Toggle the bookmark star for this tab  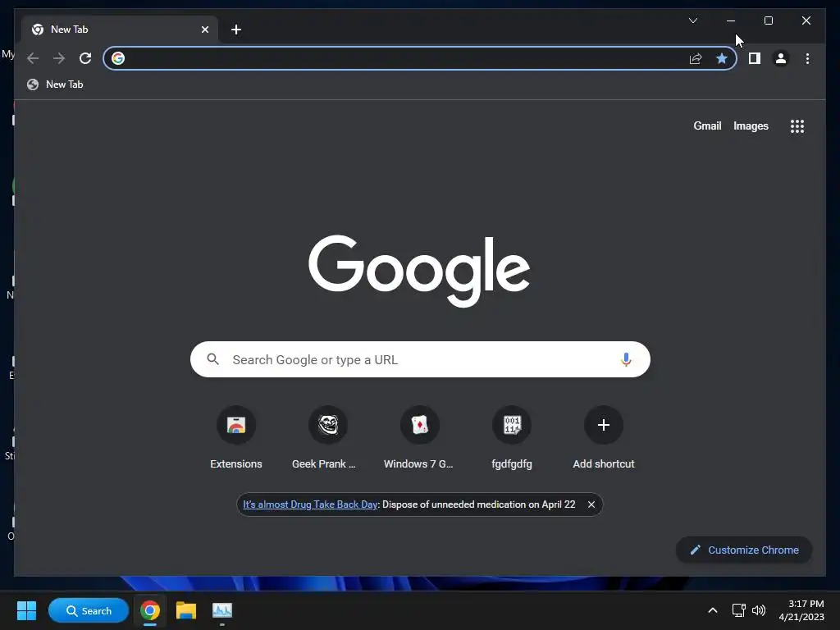coord(722,58)
